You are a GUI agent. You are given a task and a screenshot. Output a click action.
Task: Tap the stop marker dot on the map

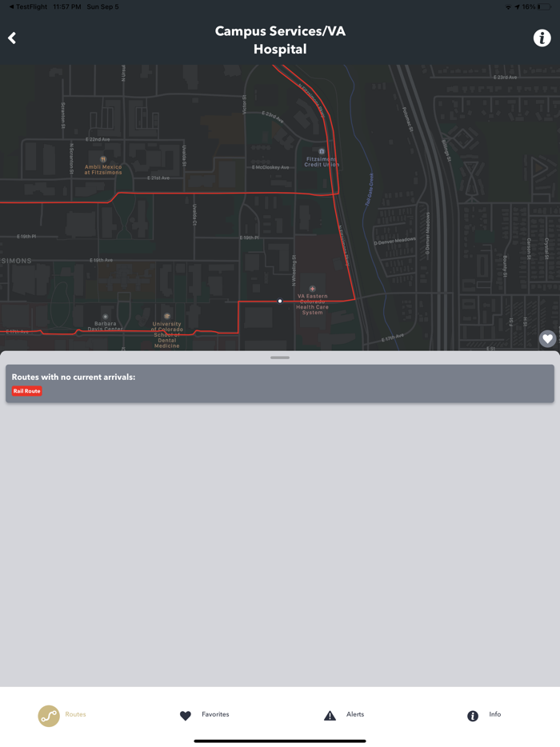click(x=280, y=301)
